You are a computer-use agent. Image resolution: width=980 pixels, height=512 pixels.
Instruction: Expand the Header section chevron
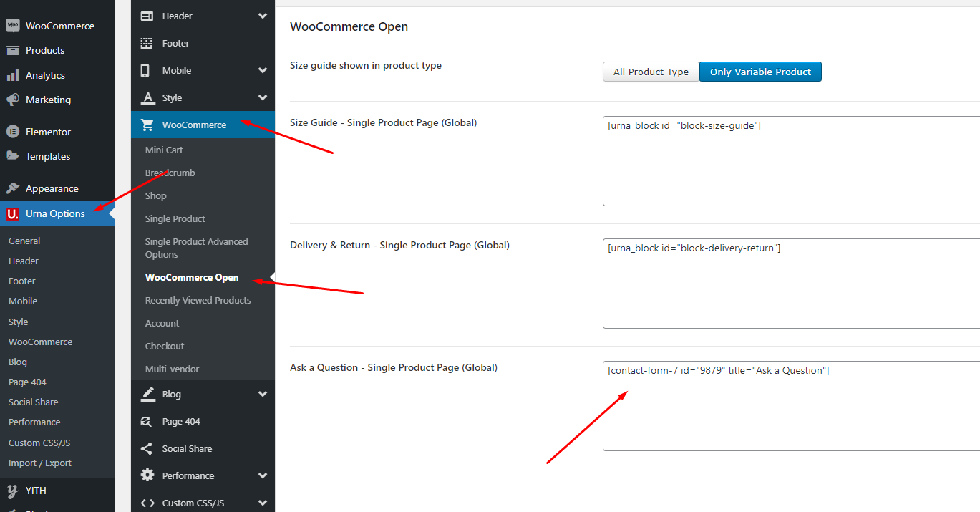click(263, 16)
